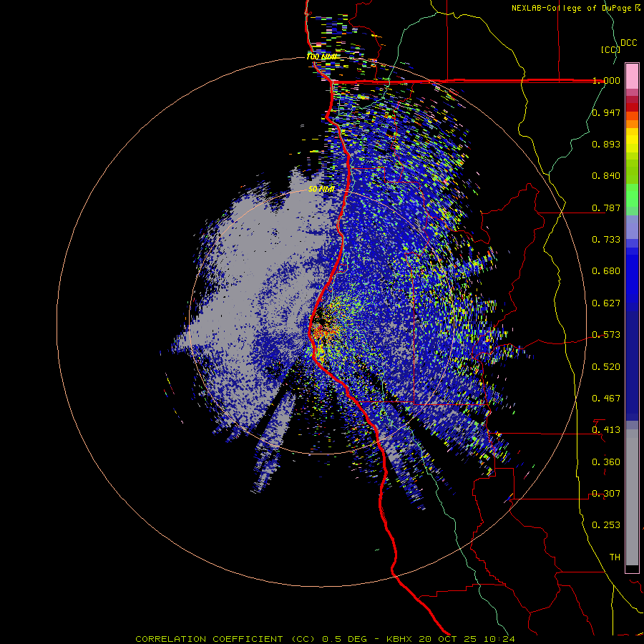644x644 pixels.
Task: Click the 0.360 legend value
Action: (606, 462)
